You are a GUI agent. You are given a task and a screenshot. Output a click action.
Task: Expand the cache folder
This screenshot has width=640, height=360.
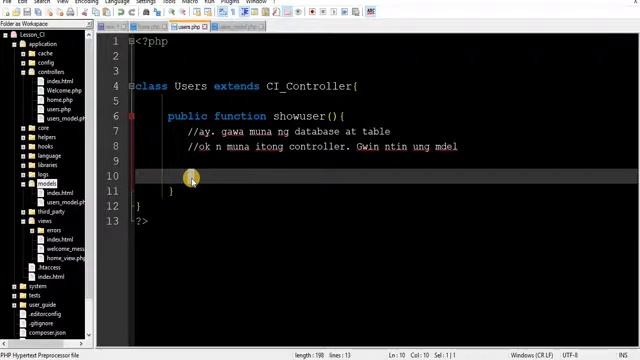[23, 54]
